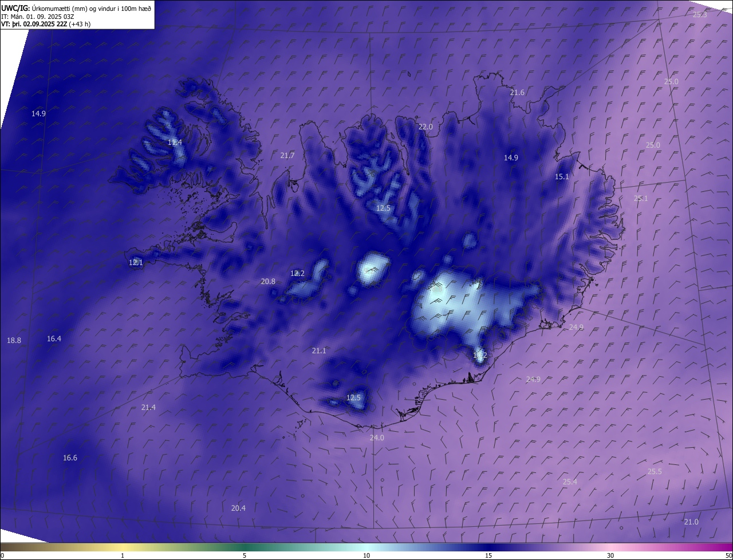Image resolution: width=733 pixels, height=560 pixels.
Task: Click the color scale tick label 5
Action: pyautogui.click(x=245, y=555)
